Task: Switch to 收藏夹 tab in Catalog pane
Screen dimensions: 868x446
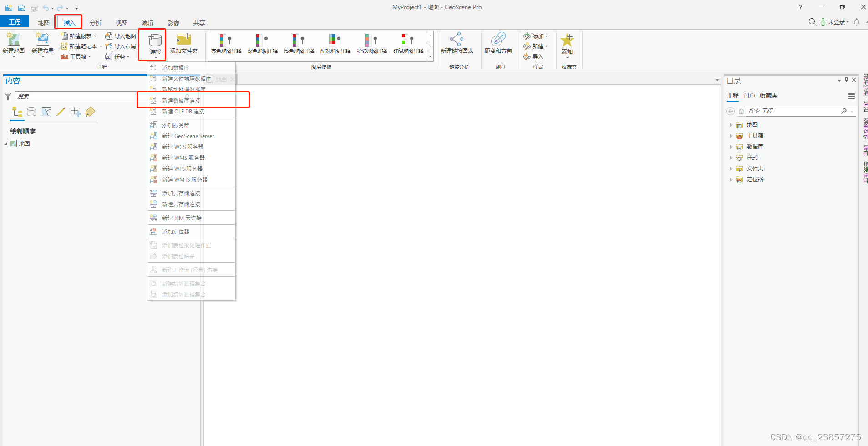Action: coord(768,96)
